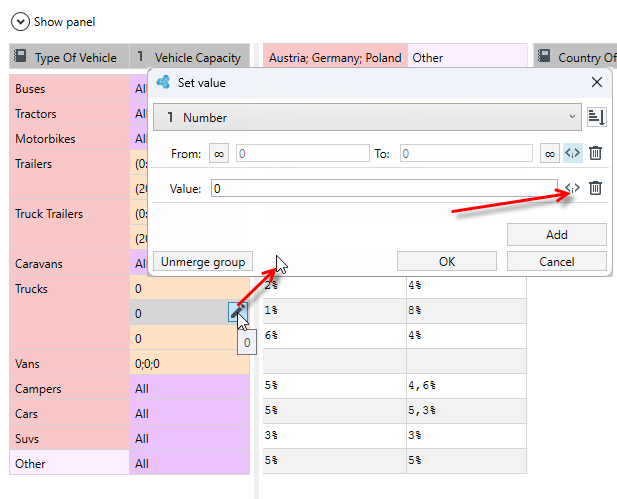Select the Vans row

click(x=69, y=363)
